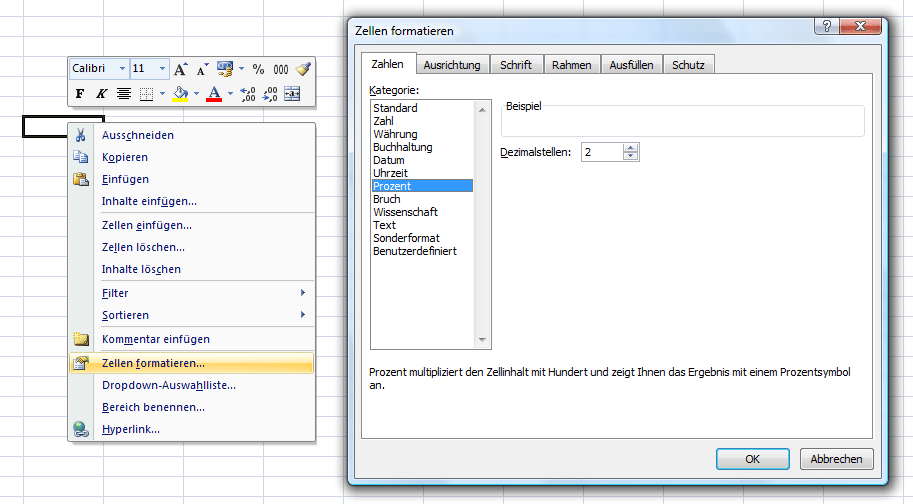The width and height of the screenshot is (913, 504).
Task: Switch to the Ausrichtung tab
Action: click(452, 65)
